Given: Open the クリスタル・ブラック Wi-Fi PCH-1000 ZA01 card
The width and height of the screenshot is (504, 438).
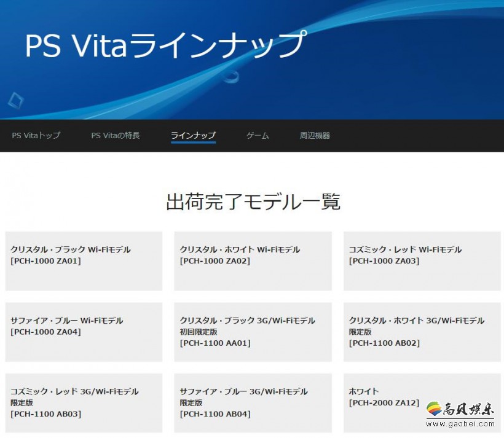Looking at the screenshot, I should 84,260.
